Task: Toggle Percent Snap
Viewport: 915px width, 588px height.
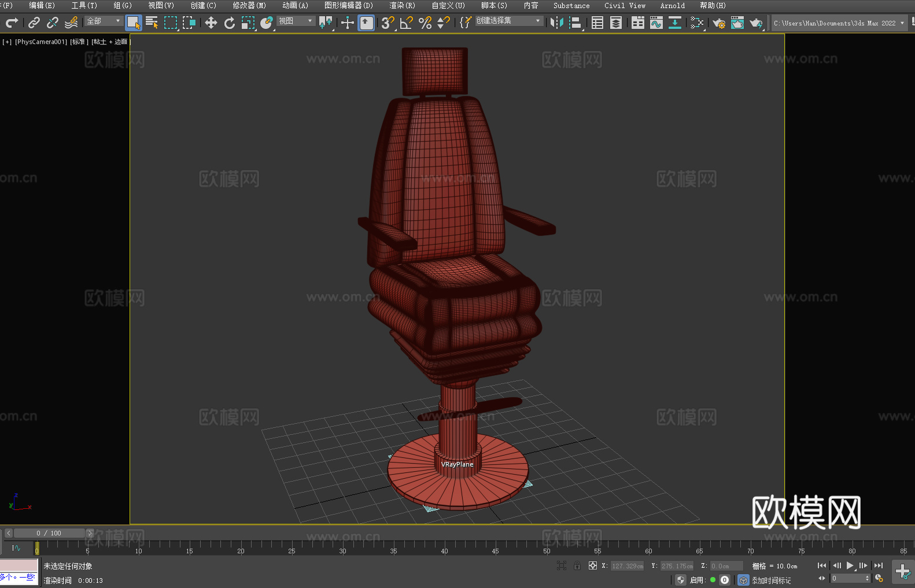Action: (425, 23)
